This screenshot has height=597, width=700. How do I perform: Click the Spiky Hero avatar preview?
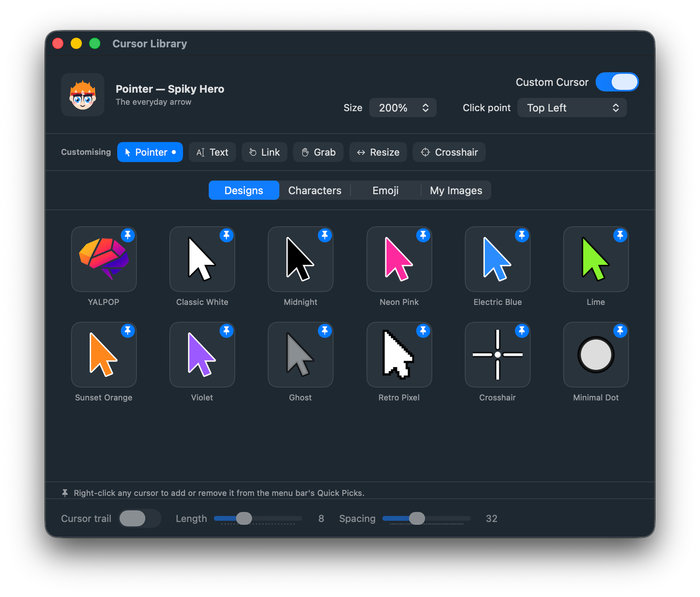pyautogui.click(x=82, y=95)
